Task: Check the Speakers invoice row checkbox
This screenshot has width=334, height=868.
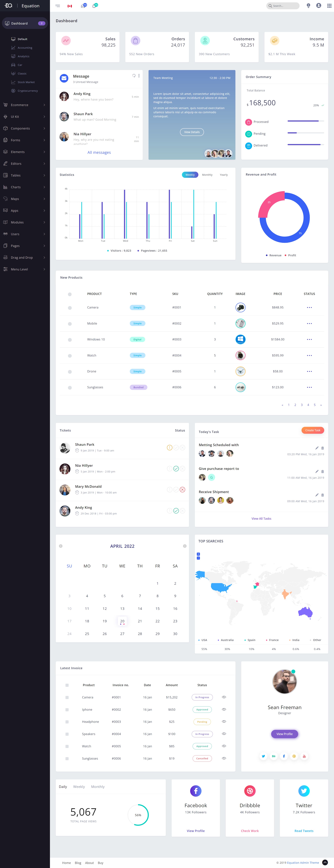Action: tap(67, 734)
